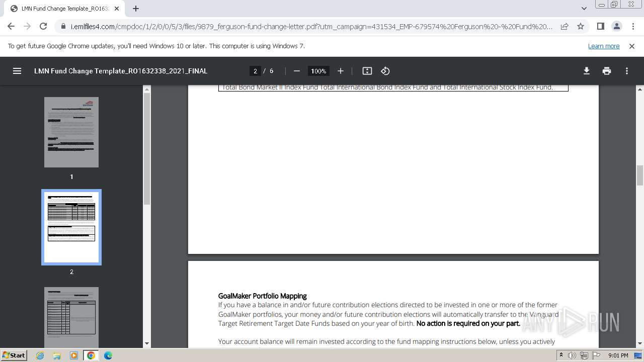Image resolution: width=644 pixels, height=362 pixels.
Task: Download the PDF file
Action: (x=587, y=71)
